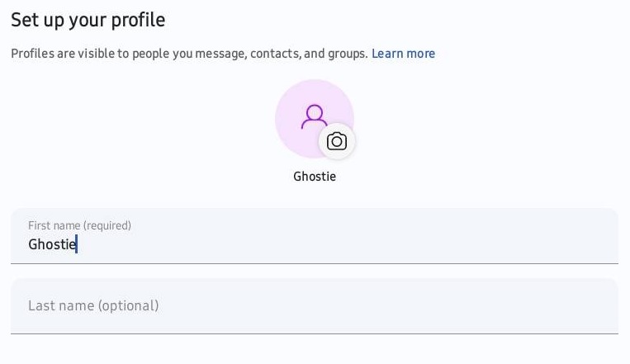Screen dimensions: 630x364
Task: Click the 'Last name (optional)' placeholder text
Action: 93,305
